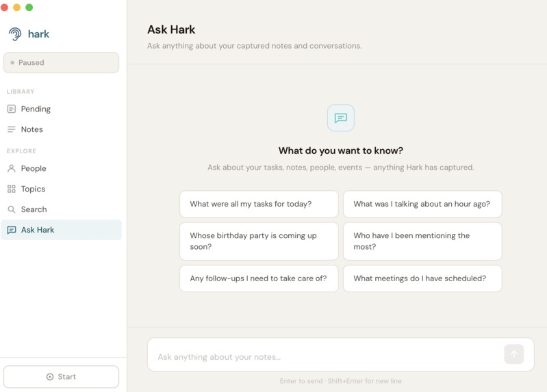Click the Paused status dot
The height and width of the screenshot is (392, 547).
click(12, 63)
